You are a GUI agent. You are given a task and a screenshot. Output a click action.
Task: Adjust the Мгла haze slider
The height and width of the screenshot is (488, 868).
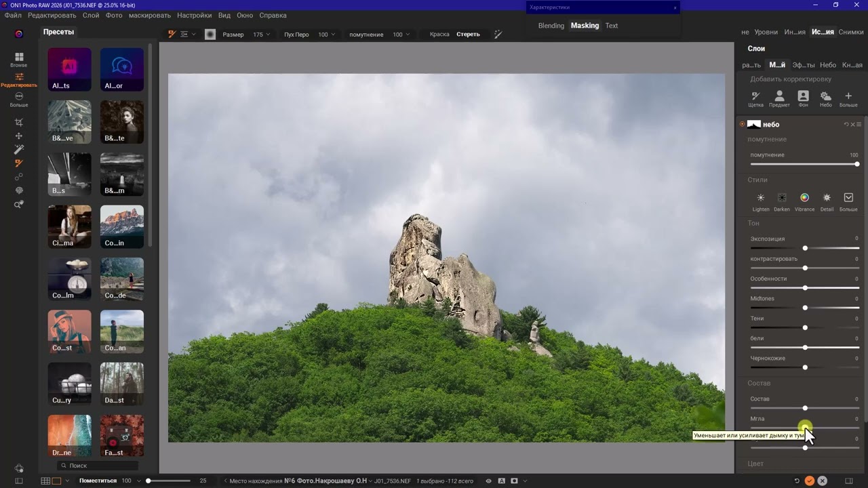point(805,428)
